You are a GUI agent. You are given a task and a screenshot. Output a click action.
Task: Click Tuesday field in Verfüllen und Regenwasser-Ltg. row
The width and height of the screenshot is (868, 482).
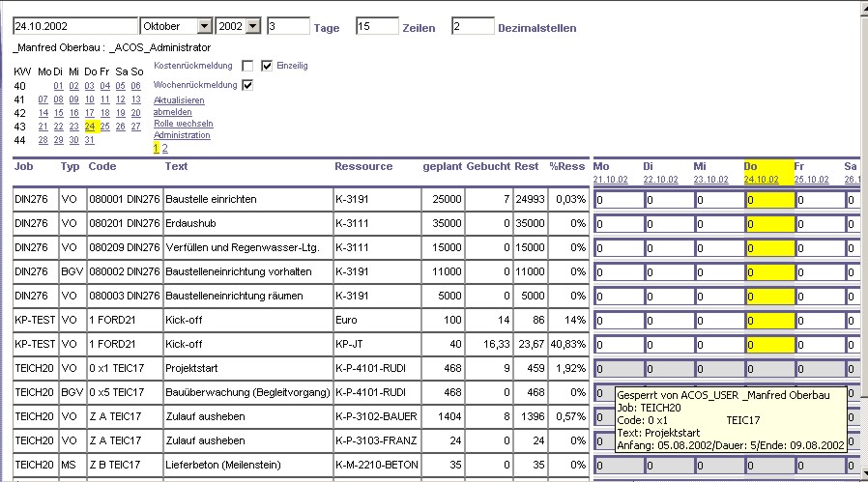(x=669, y=248)
